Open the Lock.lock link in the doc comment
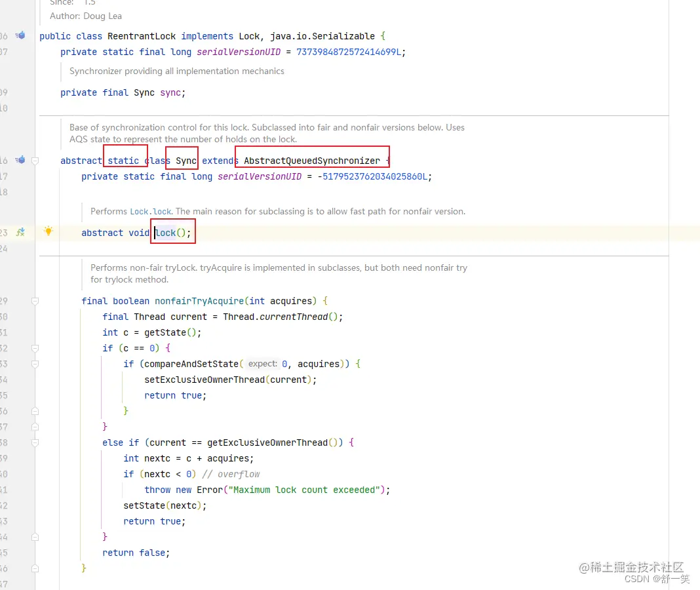The height and width of the screenshot is (590, 700). coord(151,211)
